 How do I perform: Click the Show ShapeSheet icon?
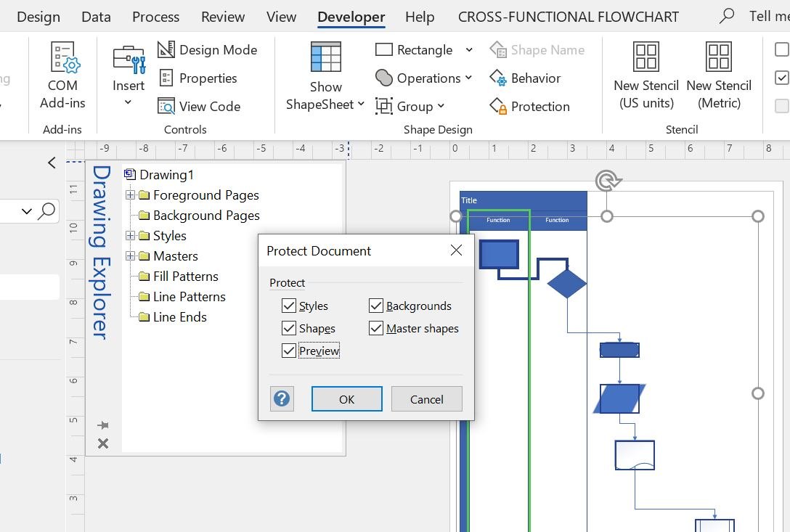coord(325,57)
